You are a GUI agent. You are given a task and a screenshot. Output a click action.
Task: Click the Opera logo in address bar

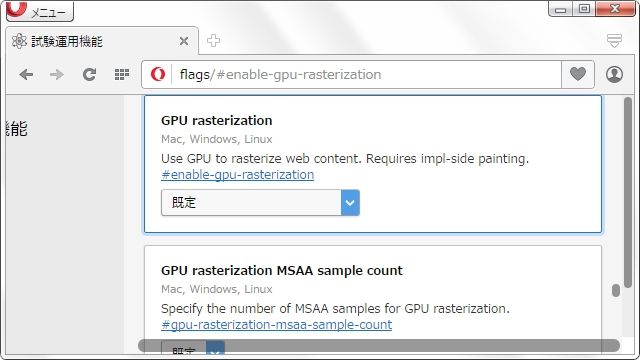coord(158,74)
